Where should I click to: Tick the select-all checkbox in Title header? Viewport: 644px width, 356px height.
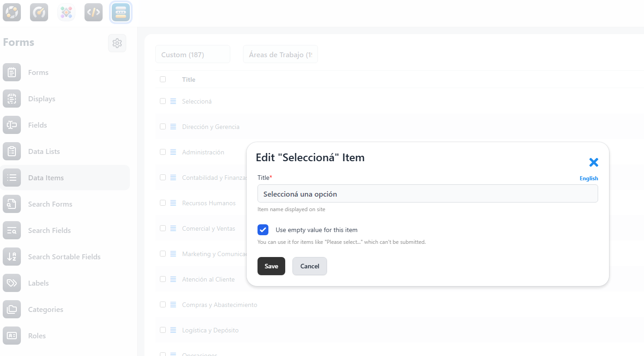pos(163,79)
